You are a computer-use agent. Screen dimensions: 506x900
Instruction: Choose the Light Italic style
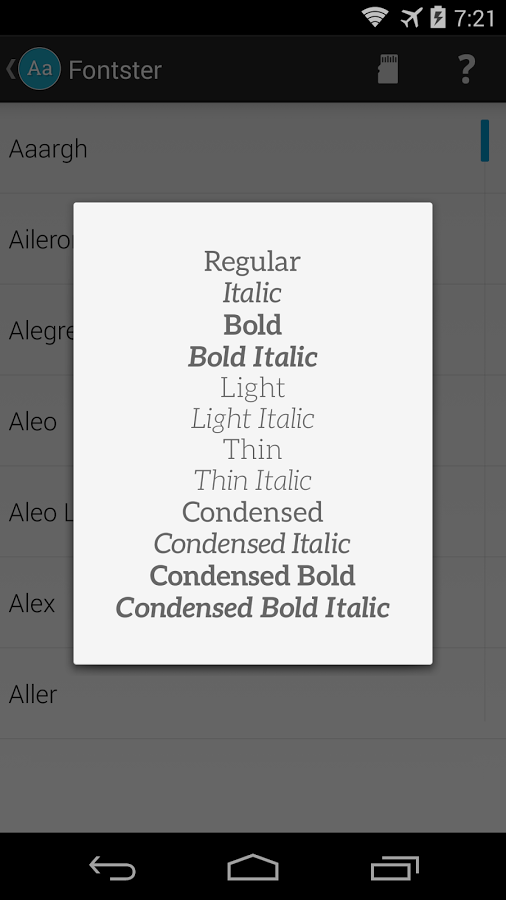(x=252, y=419)
